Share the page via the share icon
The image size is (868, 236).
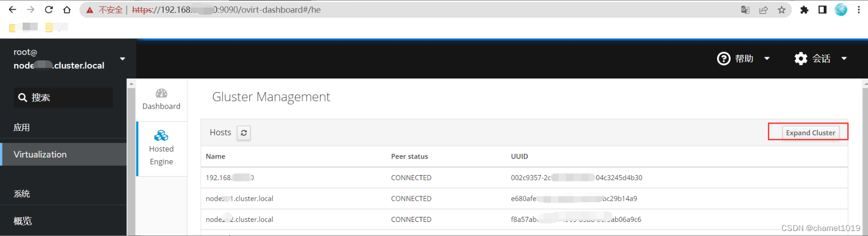coord(763,10)
